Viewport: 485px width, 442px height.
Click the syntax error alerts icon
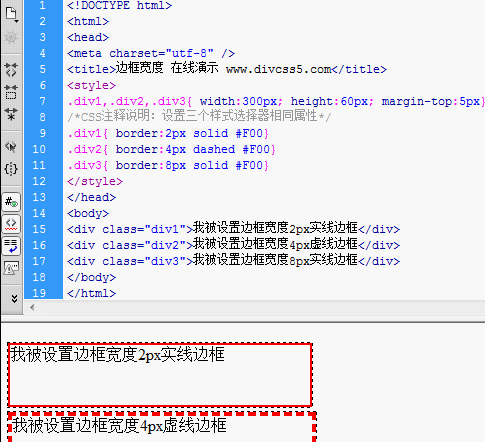pos(11,268)
